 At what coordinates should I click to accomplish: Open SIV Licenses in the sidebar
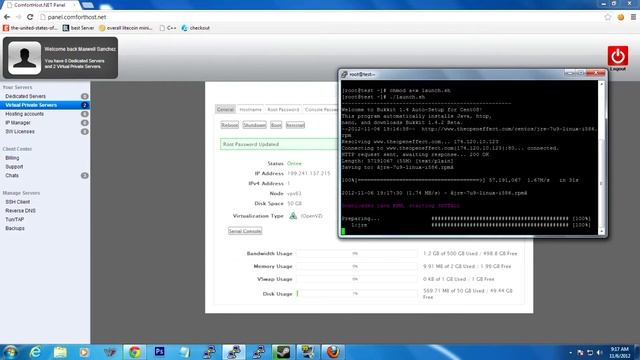click(45, 131)
